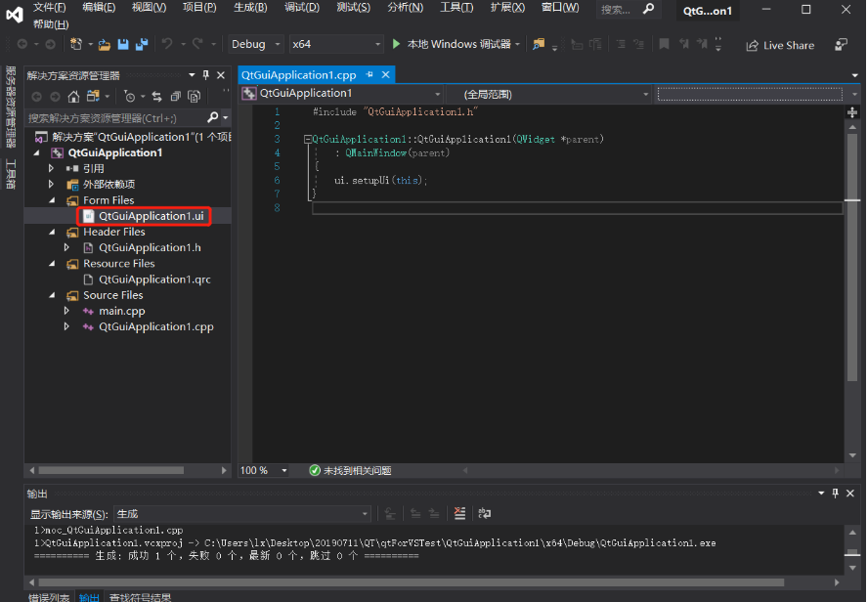Click the Uncomment selected lines icon
Image resolution: width=868 pixels, height=602 pixels.
click(639, 44)
